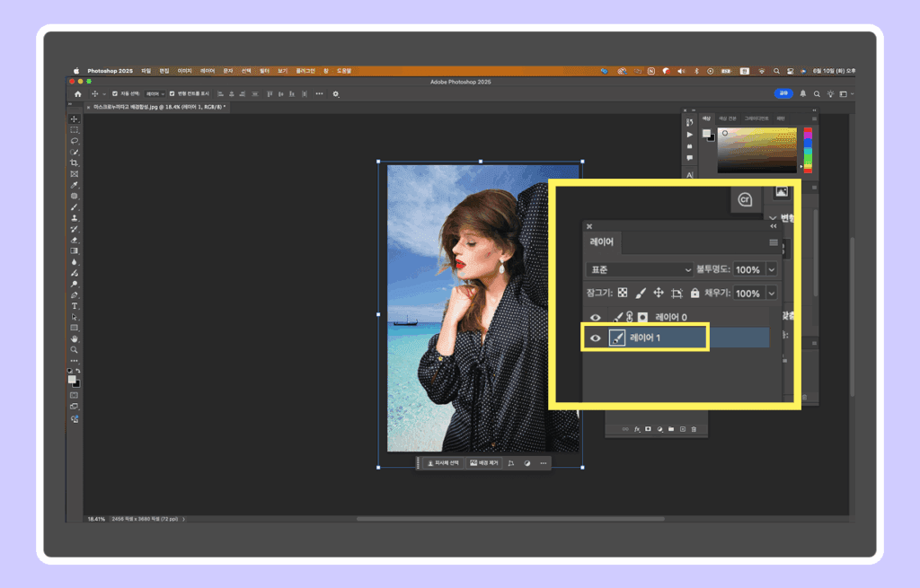Click the 불투명도 100% opacity field

(x=748, y=269)
